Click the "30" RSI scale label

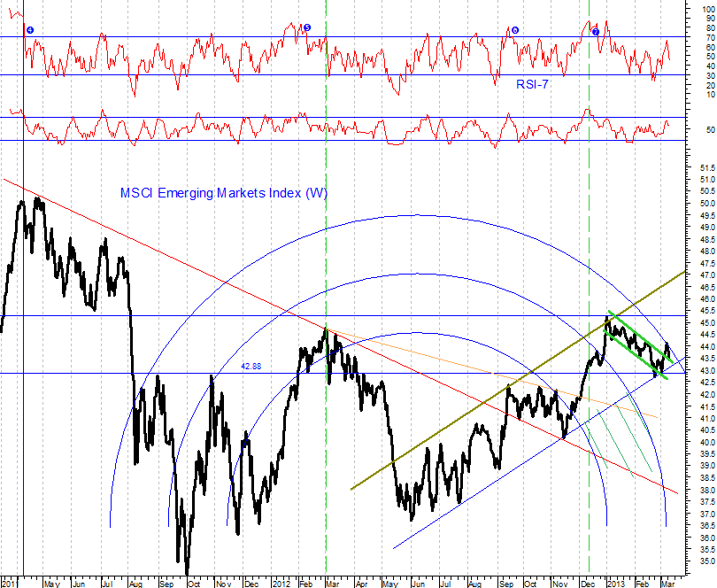(710, 75)
